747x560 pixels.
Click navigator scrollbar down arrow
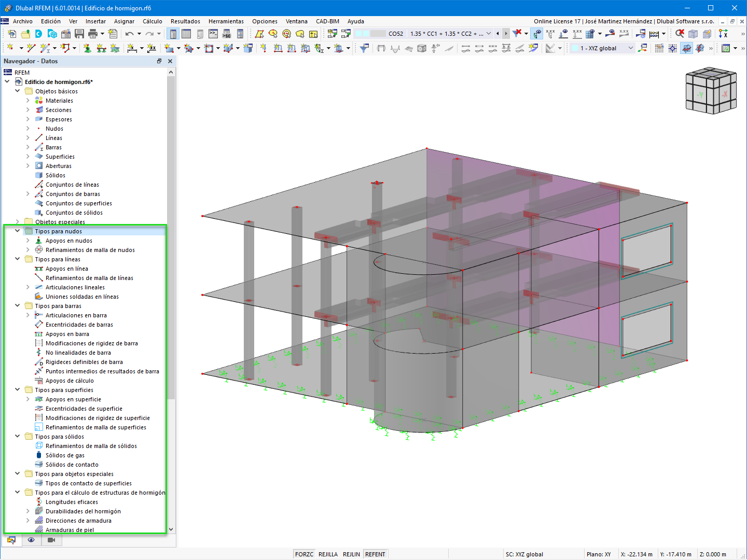(x=171, y=530)
